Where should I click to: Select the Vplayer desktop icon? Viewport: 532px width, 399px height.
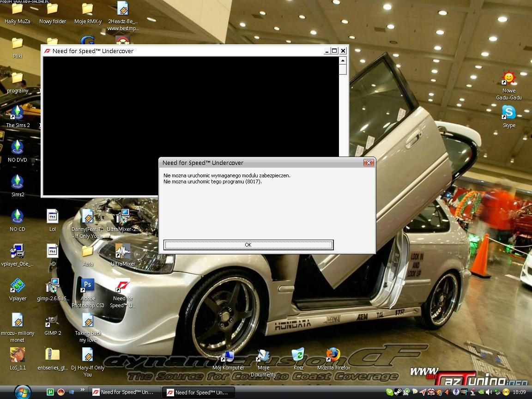pyautogui.click(x=18, y=286)
